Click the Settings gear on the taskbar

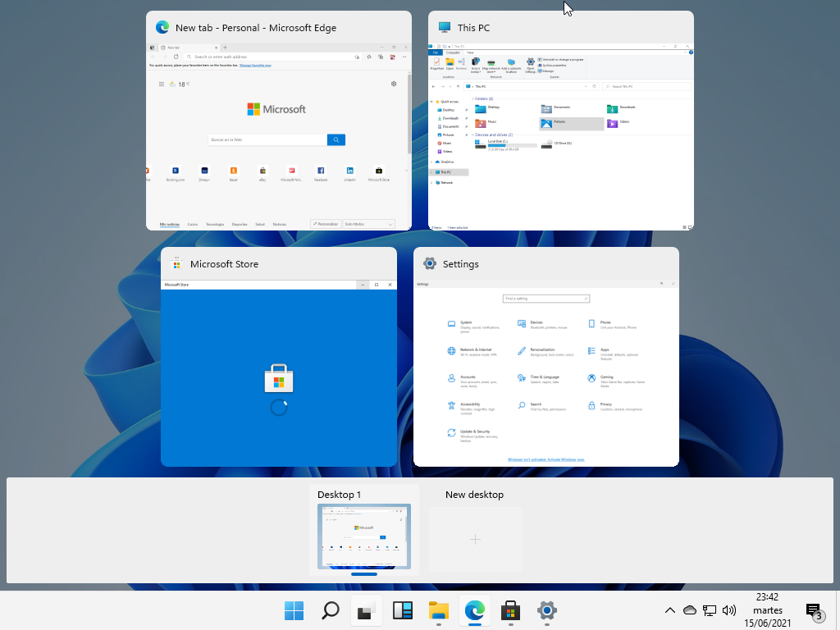pyautogui.click(x=546, y=610)
